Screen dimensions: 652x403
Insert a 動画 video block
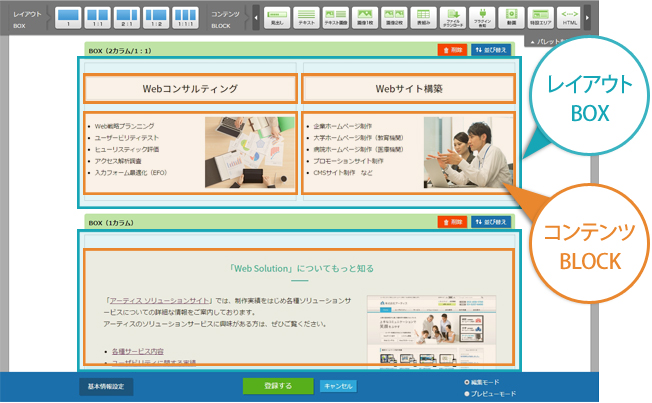tap(511, 18)
